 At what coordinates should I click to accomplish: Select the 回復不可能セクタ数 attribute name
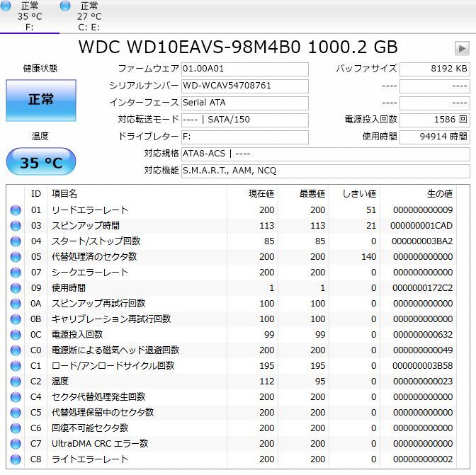click(90, 428)
